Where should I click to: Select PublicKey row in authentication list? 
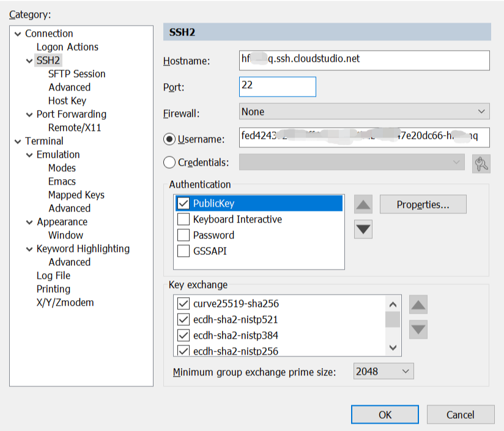(259, 204)
